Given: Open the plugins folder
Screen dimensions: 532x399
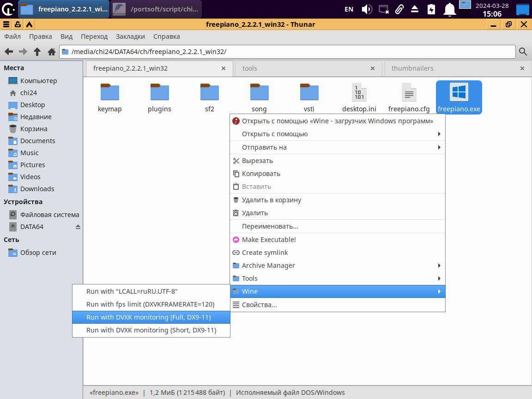Looking at the screenshot, I should pos(159,98).
